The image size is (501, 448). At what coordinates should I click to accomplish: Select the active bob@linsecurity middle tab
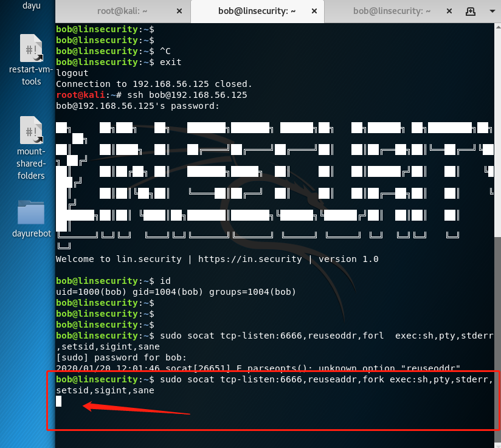click(257, 11)
